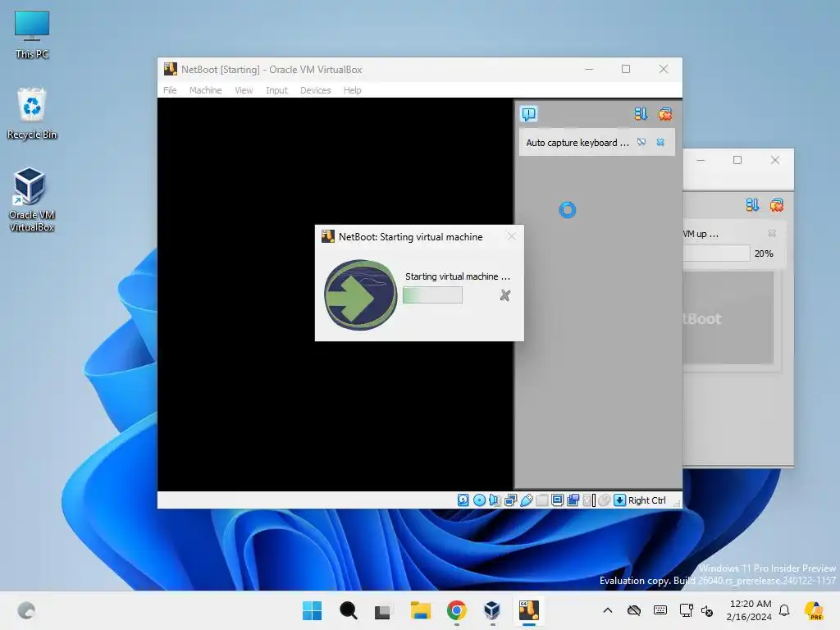Click the NetBoot preview thumbnail in background window

728,317
